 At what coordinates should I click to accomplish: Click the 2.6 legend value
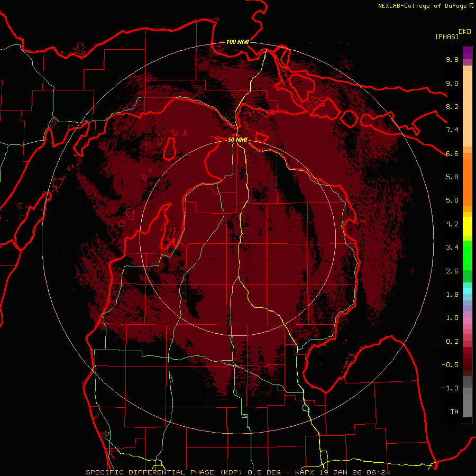coord(452,271)
